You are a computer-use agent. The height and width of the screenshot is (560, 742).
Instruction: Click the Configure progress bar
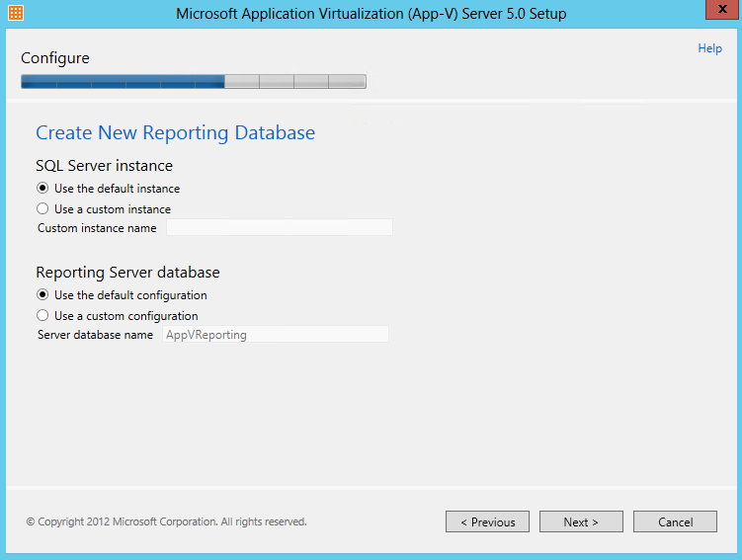coord(194,81)
